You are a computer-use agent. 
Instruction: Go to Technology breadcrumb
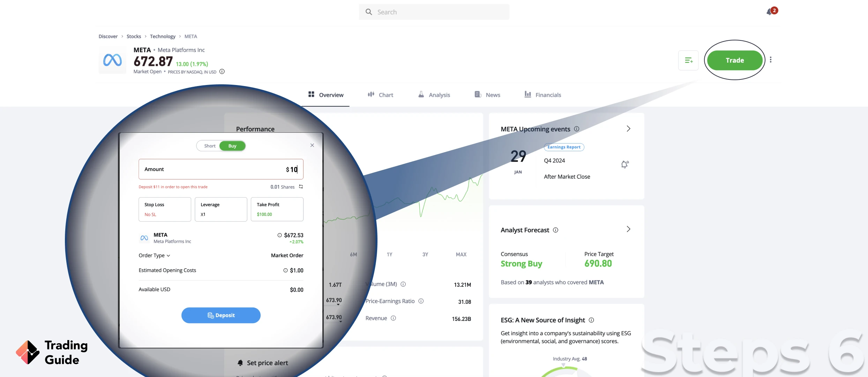(163, 37)
